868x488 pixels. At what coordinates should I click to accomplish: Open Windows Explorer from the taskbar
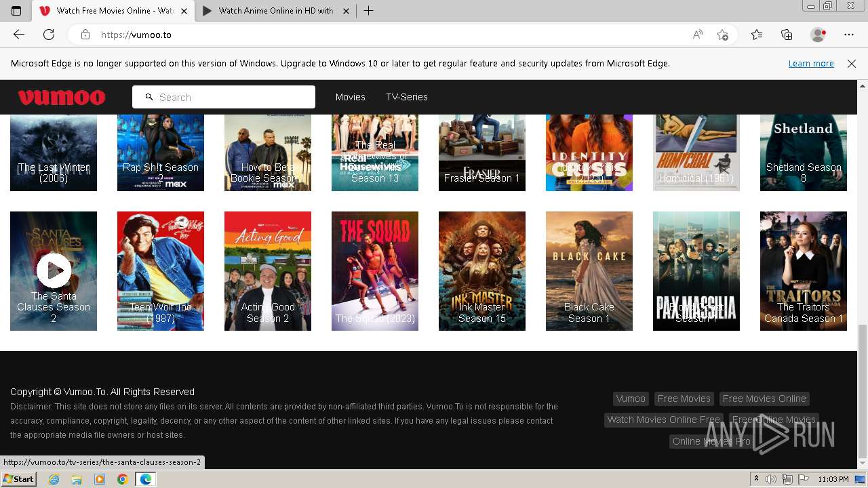coord(77,479)
